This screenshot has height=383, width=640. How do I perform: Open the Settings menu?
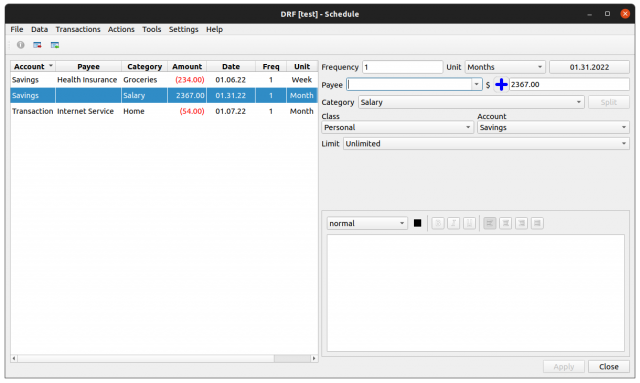point(183,29)
